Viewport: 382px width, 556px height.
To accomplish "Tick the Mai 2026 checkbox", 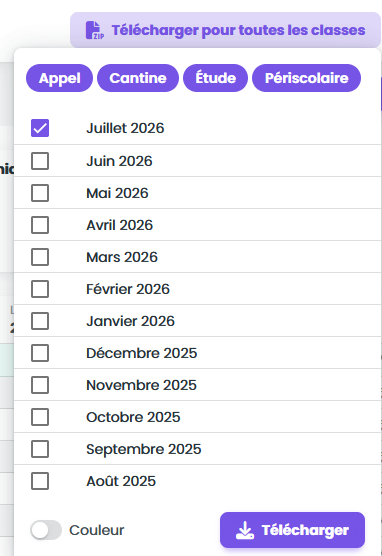I will 40,193.
